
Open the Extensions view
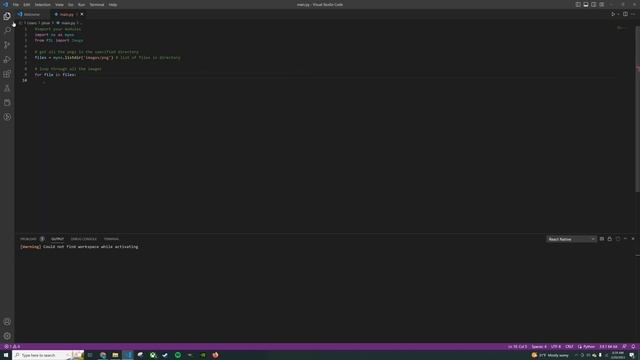coord(7,74)
